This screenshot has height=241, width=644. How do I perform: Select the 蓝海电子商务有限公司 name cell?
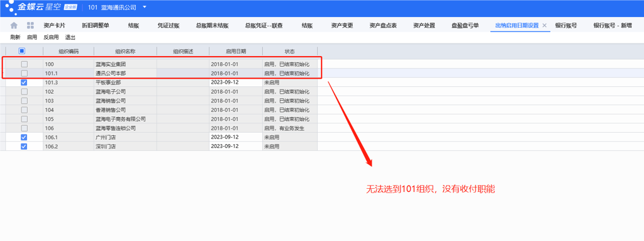(125, 119)
